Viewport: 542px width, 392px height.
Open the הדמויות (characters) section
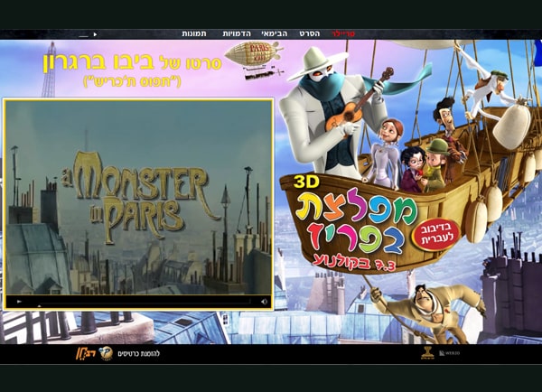pyautogui.click(x=237, y=34)
